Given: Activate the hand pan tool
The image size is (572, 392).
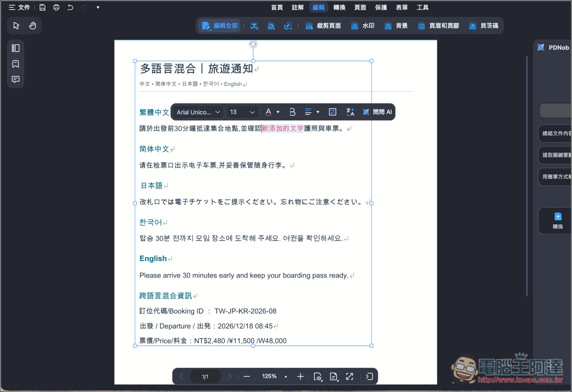Looking at the screenshot, I should [x=33, y=26].
